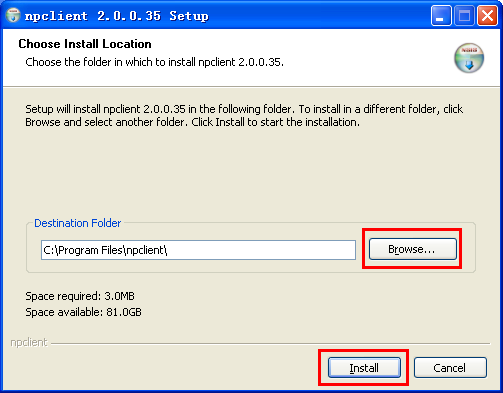Click the 'Choose the folder in which to install' subtitle
This screenshot has height=393, width=503.
(154, 62)
